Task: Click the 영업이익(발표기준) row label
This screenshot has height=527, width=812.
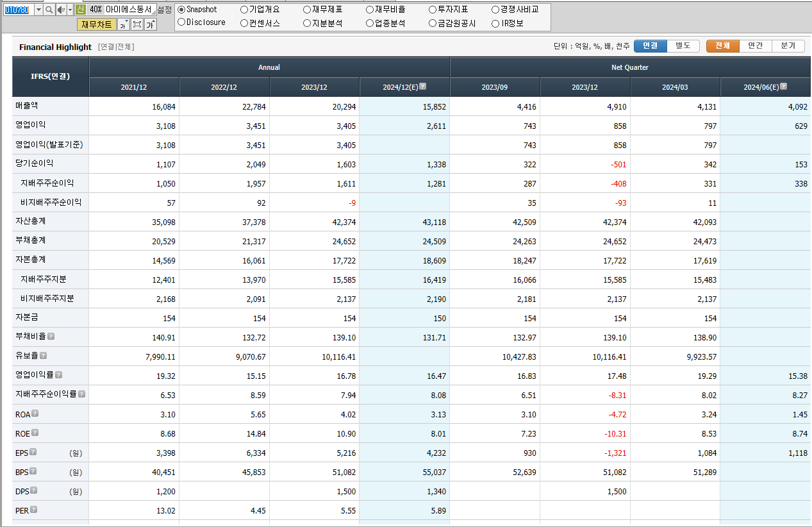Action: click(49, 145)
